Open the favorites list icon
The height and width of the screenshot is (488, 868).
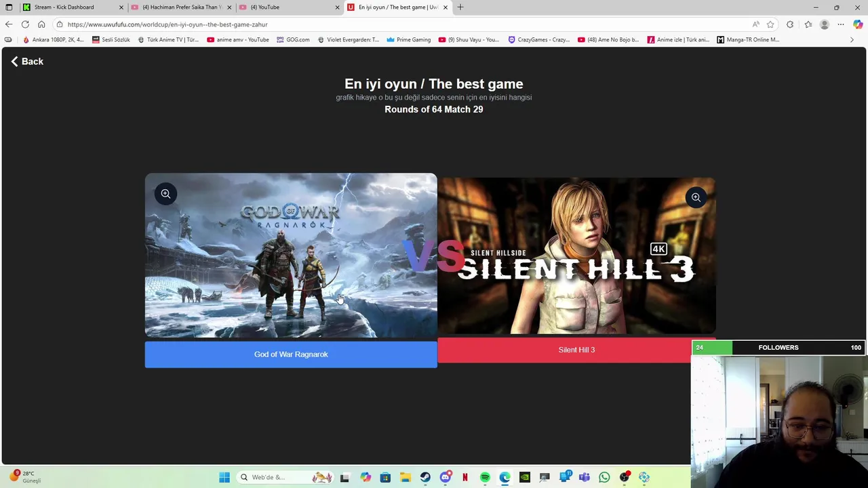coord(808,24)
